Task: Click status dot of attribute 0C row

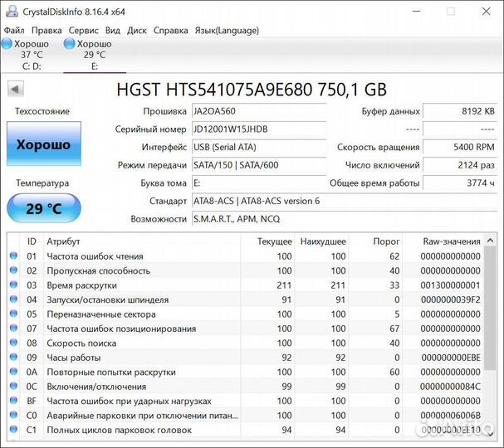Action: 13,386
